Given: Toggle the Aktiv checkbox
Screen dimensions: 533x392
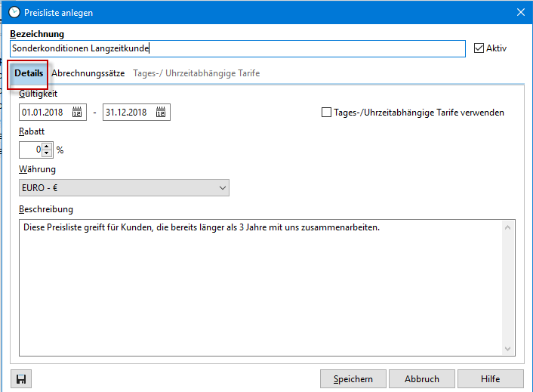Looking at the screenshot, I should pyautogui.click(x=479, y=48).
